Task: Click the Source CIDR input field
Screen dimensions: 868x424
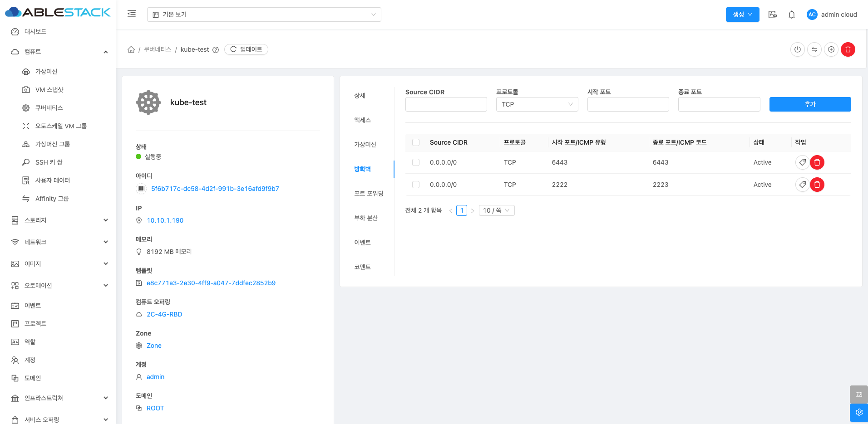Action: [446, 104]
